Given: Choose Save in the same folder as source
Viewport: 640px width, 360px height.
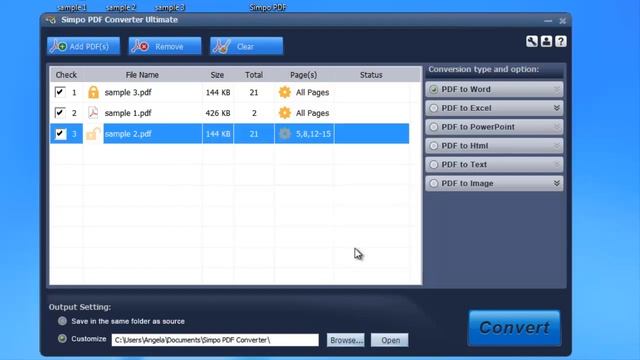Looking at the screenshot, I should [62, 321].
